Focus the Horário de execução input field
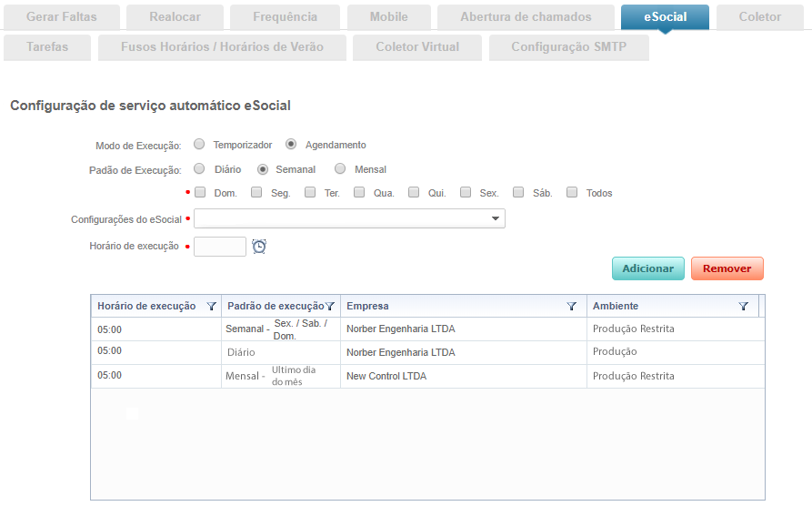This screenshot has height=506, width=812. (220, 247)
